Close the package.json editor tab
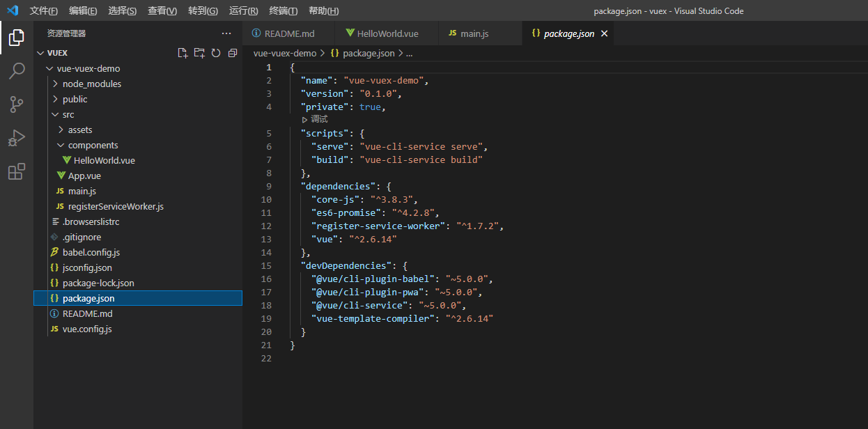 [x=604, y=33]
